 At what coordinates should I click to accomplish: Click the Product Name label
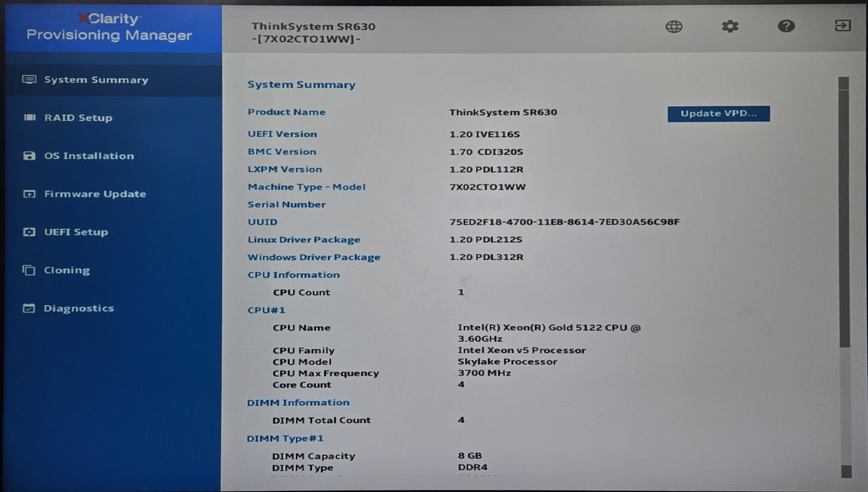[x=286, y=112]
